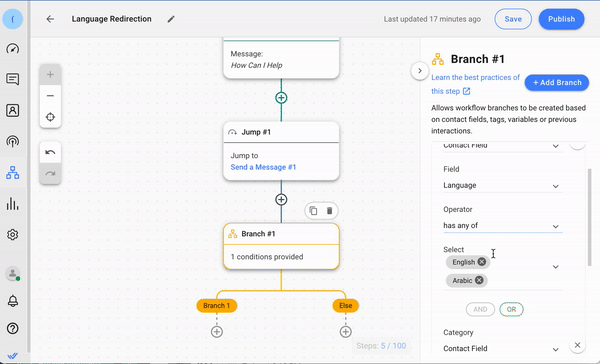This screenshot has height=364, width=600.
Task: Go back using the arrow icon
Action: coord(50,19)
